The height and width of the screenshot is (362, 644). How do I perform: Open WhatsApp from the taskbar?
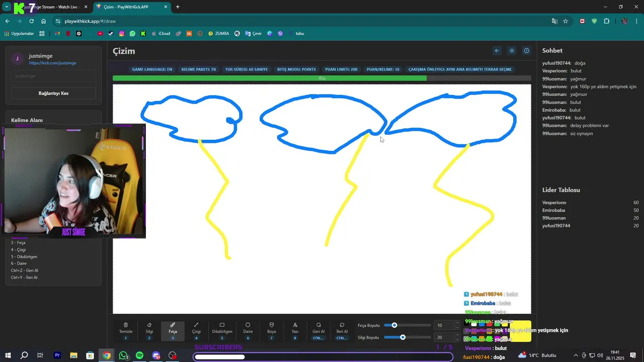[123, 355]
